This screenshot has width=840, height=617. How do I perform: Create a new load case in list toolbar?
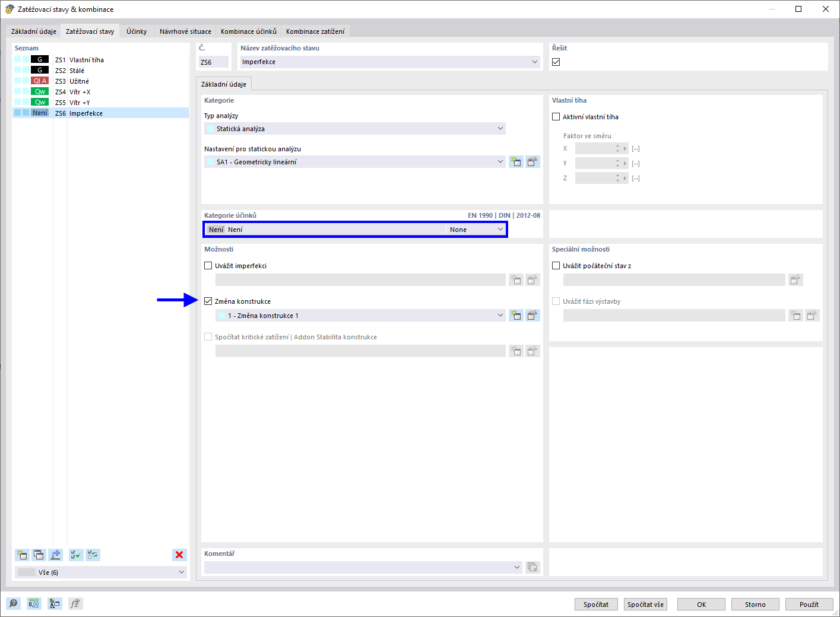[22, 555]
